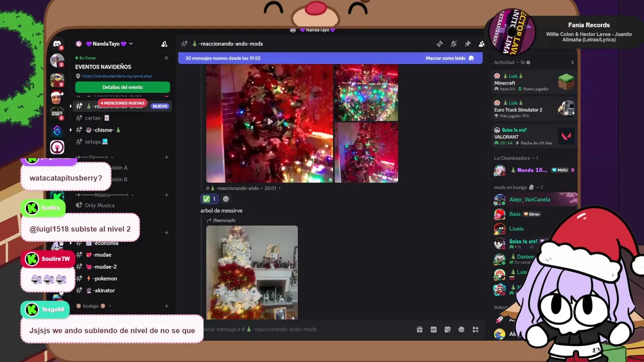
Task: Open the emoji picker in message bar
Action: [461, 329]
